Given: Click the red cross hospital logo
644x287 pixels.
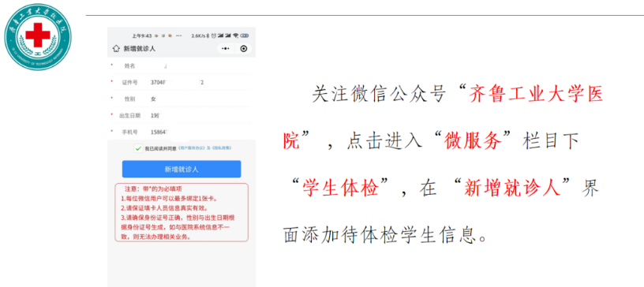Looking at the screenshot, I should tap(38, 36).
